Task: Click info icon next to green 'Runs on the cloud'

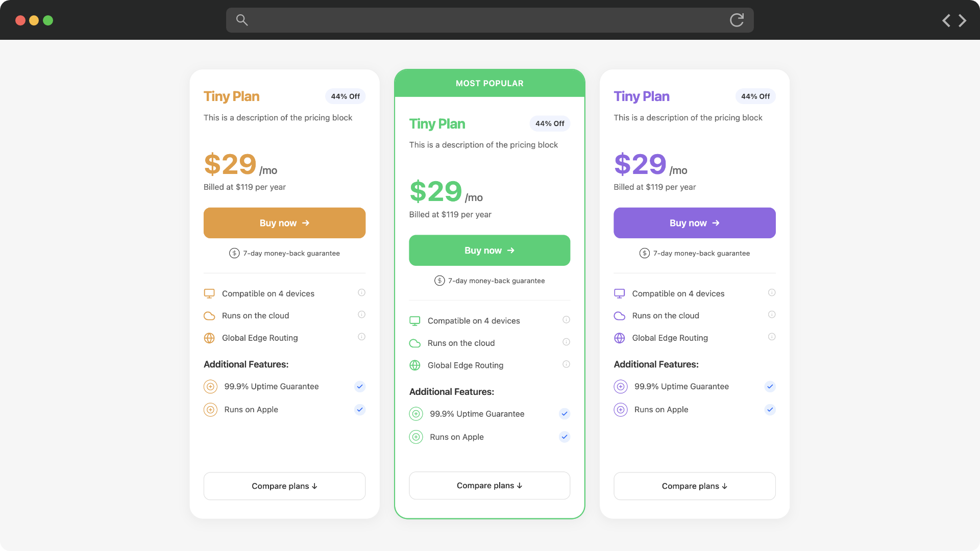Action: click(566, 342)
